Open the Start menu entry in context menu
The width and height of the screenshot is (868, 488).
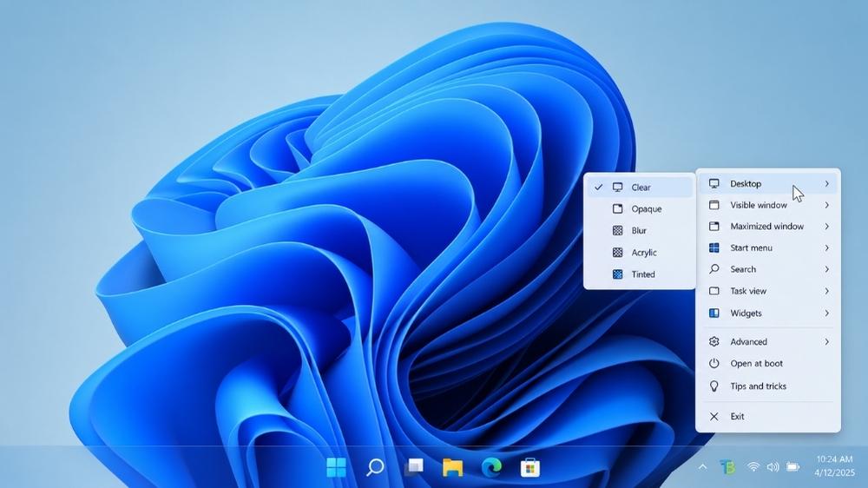point(768,247)
